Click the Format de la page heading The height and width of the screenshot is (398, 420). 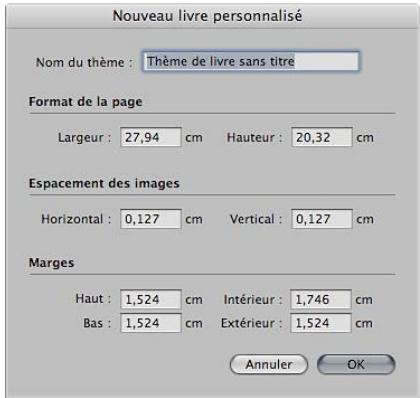(x=85, y=102)
